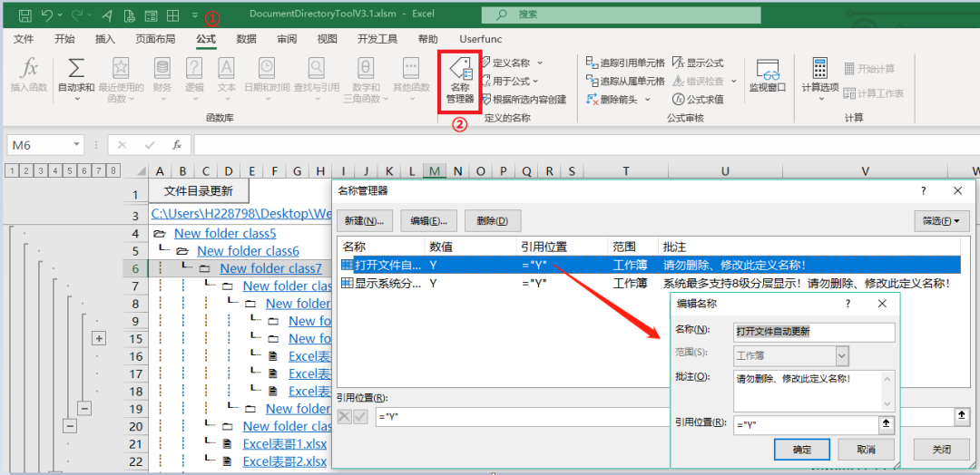Click Trace Precedents (追踪引用单元格)
This screenshot has width=980, height=475.
pyautogui.click(x=625, y=63)
